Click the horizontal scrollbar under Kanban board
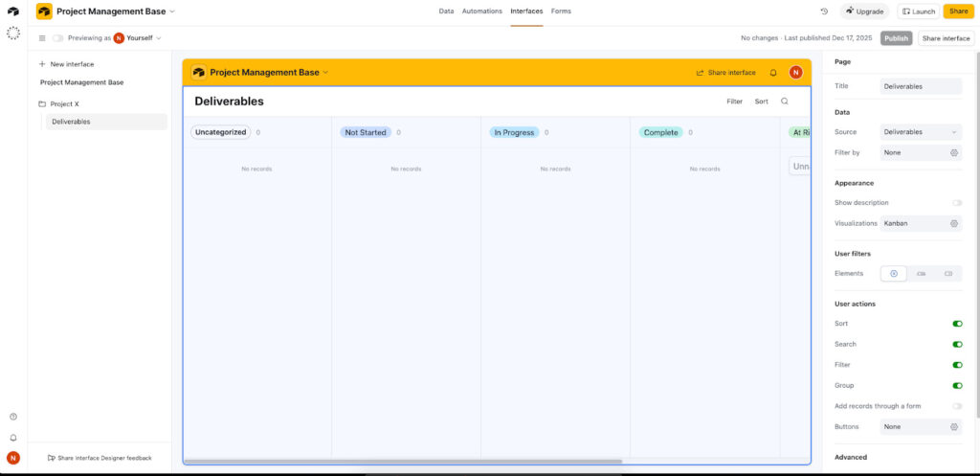Screen dimensions: 980x476 click(403, 462)
